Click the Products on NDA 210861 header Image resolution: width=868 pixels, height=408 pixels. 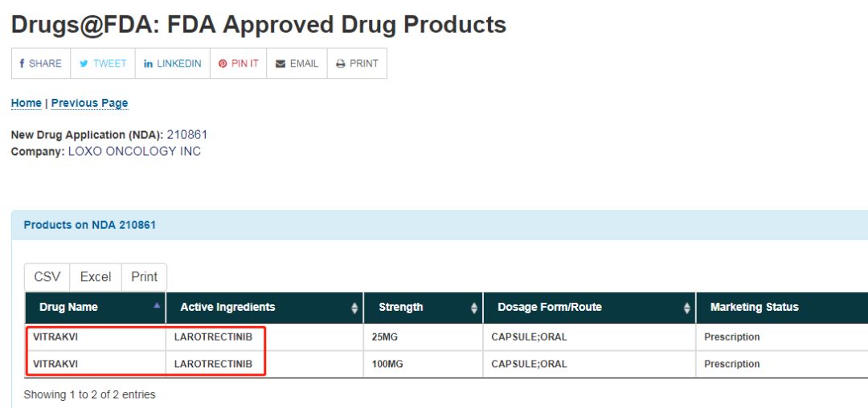(x=90, y=225)
